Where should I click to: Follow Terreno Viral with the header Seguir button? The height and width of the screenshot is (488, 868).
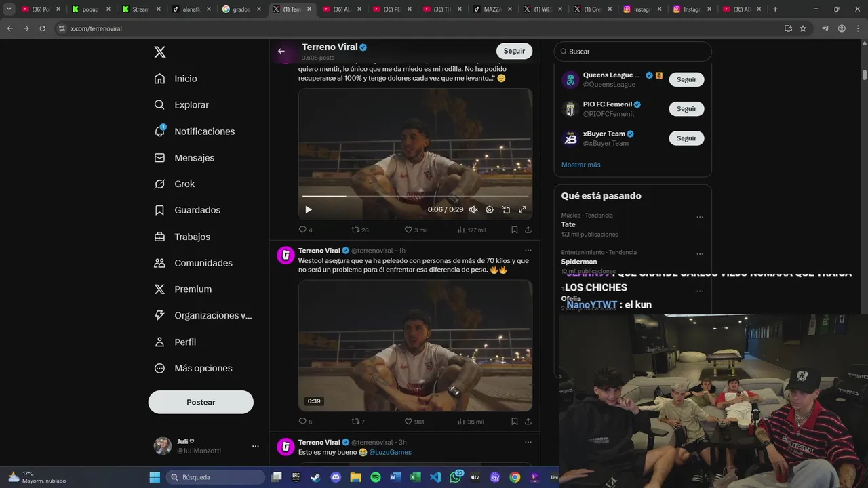click(514, 51)
